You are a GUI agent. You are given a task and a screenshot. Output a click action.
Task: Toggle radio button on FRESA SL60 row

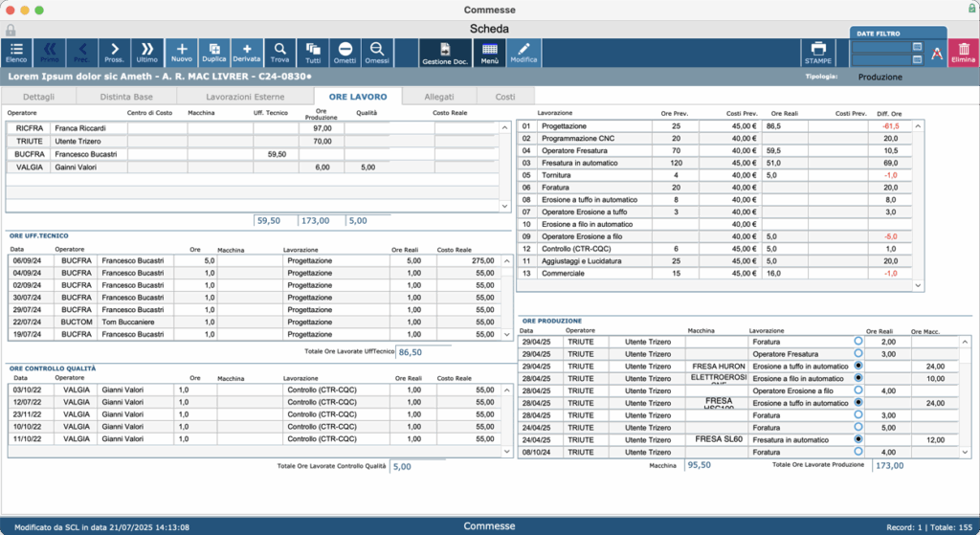(858, 439)
